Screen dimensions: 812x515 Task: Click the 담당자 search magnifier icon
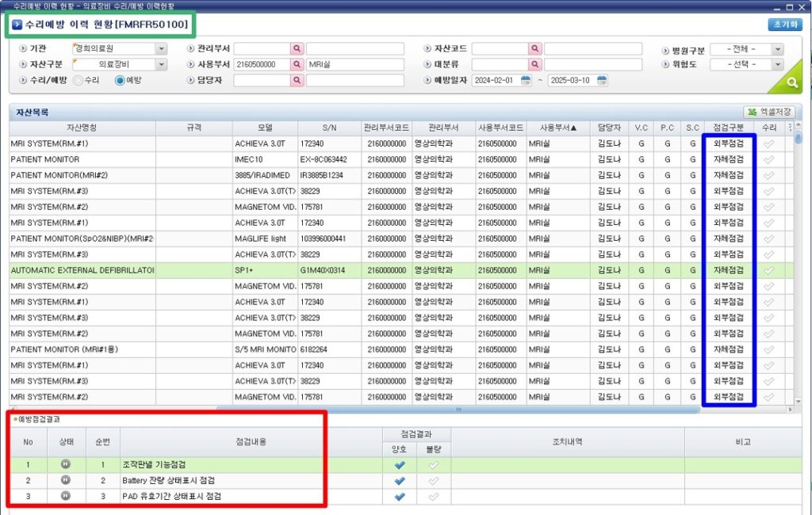(297, 81)
